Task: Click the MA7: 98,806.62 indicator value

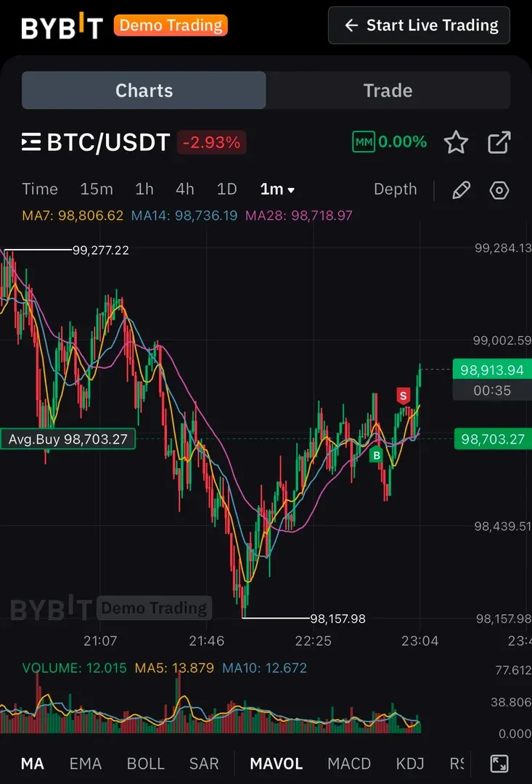Action: [x=73, y=216]
